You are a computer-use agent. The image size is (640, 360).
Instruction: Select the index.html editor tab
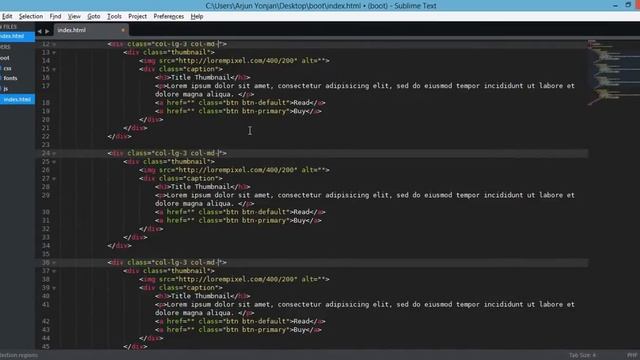coord(92,30)
